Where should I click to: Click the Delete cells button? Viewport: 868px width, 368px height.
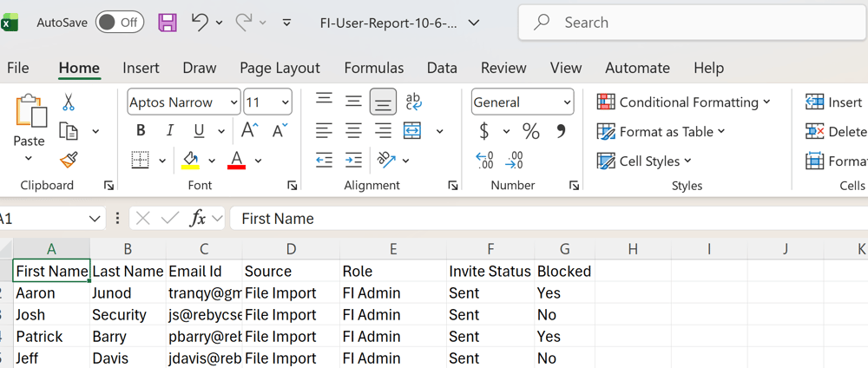tap(836, 132)
